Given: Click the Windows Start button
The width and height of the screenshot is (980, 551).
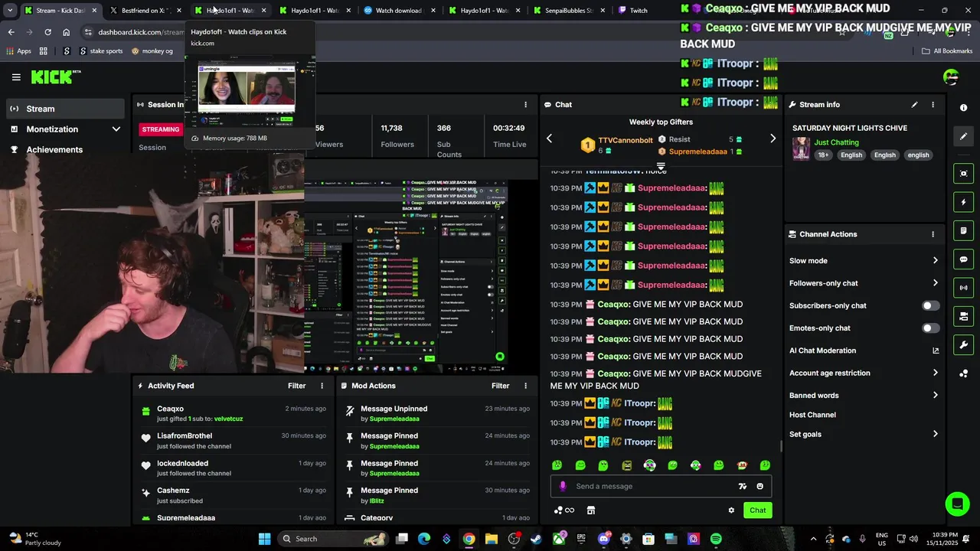Looking at the screenshot, I should (x=264, y=539).
